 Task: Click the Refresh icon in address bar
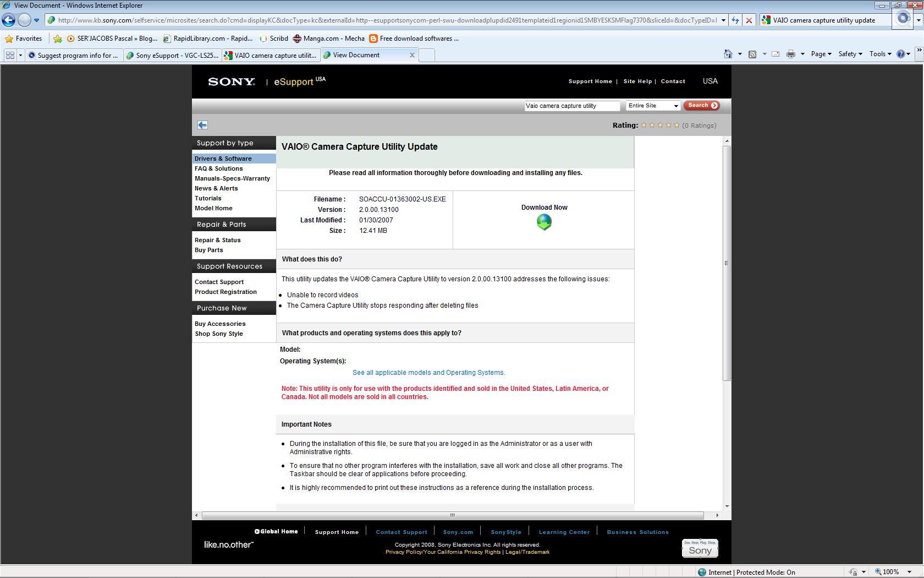(x=735, y=20)
